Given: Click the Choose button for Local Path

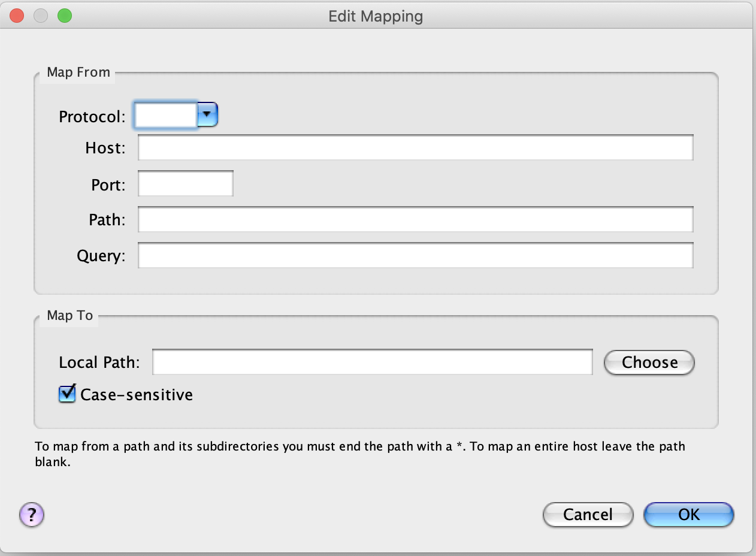Looking at the screenshot, I should pos(649,362).
